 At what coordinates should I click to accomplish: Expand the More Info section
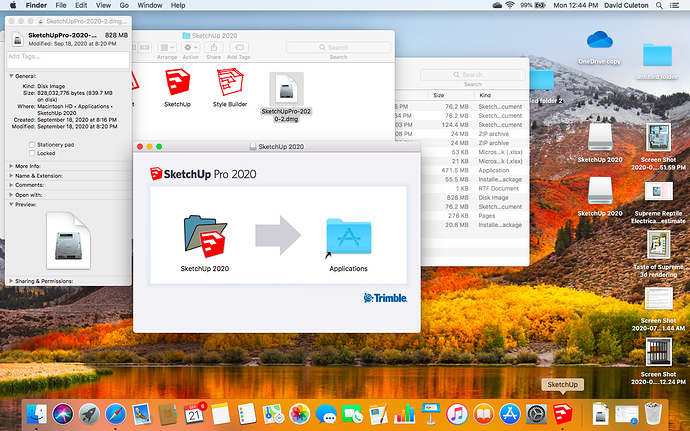(x=11, y=166)
